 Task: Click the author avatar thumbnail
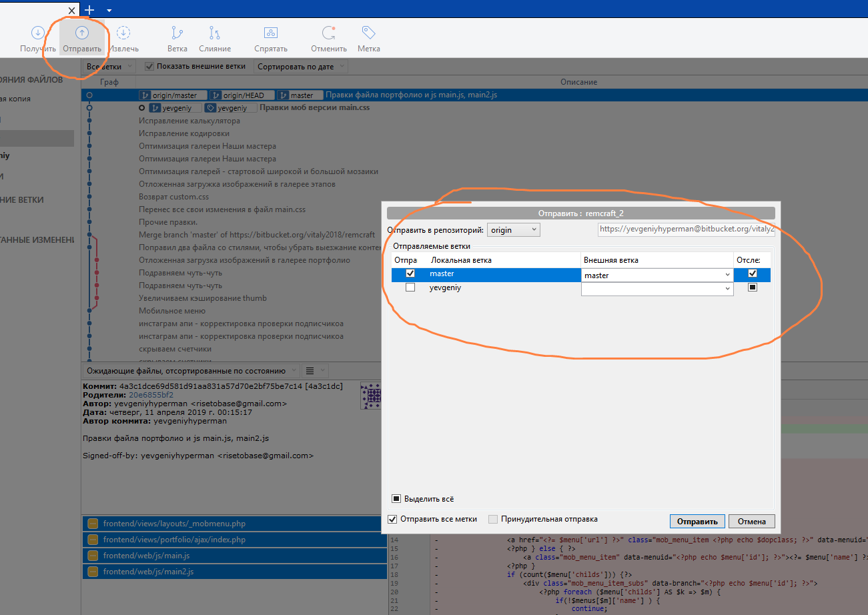(x=371, y=396)
